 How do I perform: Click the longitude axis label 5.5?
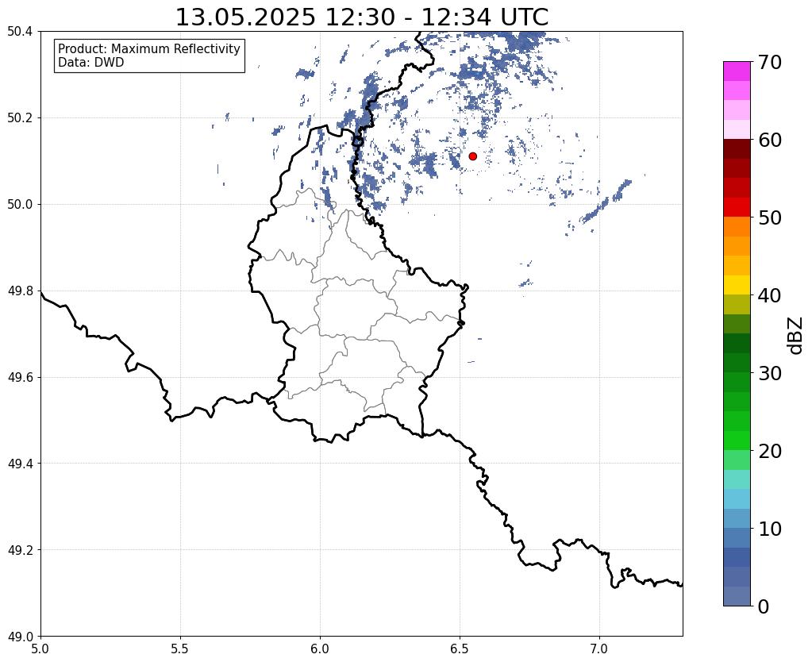coord(180,649)
